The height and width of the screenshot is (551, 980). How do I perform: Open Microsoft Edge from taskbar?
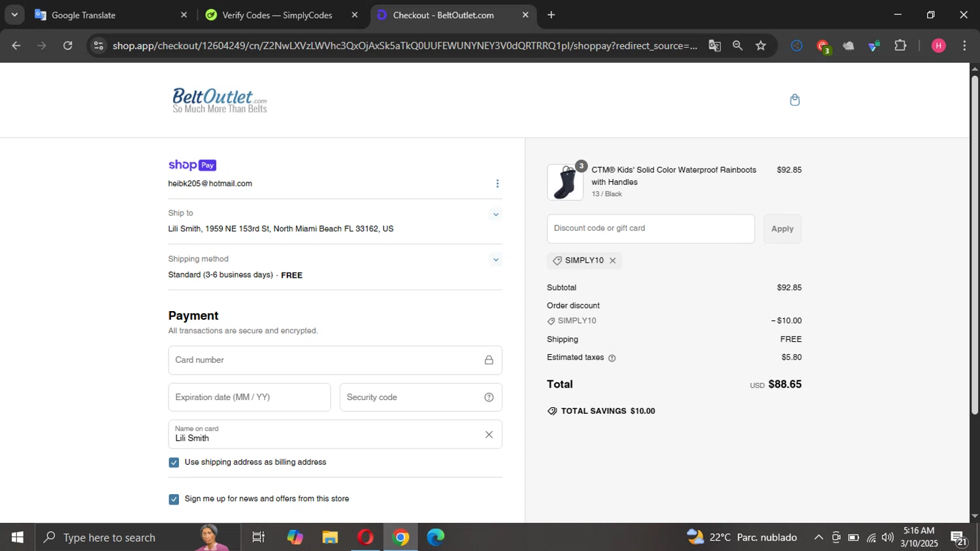point(436,537)
